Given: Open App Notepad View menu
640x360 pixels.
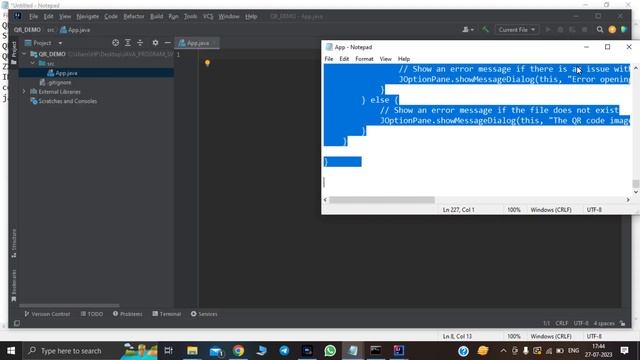Looking at the screenshot, I should point(385,59).
